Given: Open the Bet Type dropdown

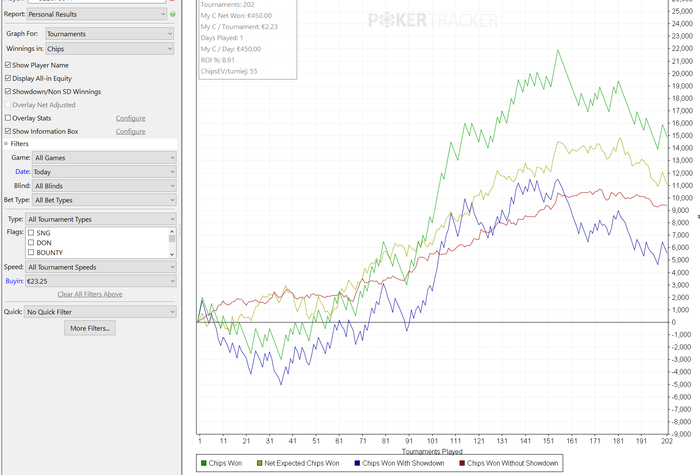Looking at the screenshot, I should coord(104,200).
